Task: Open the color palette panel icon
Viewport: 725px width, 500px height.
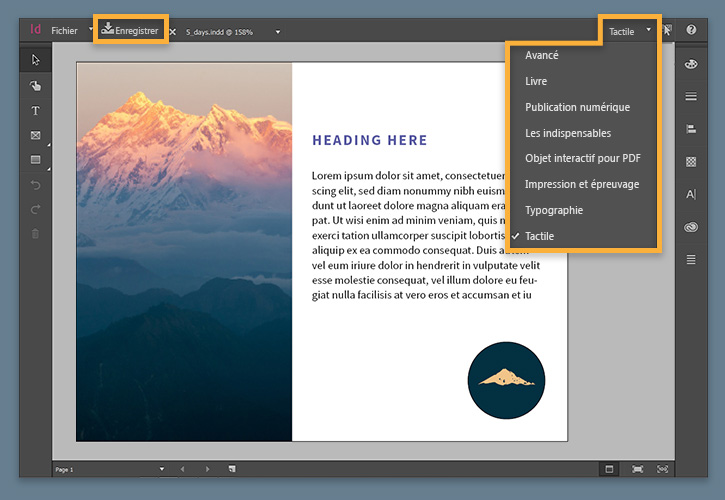Action: point(691,64)
